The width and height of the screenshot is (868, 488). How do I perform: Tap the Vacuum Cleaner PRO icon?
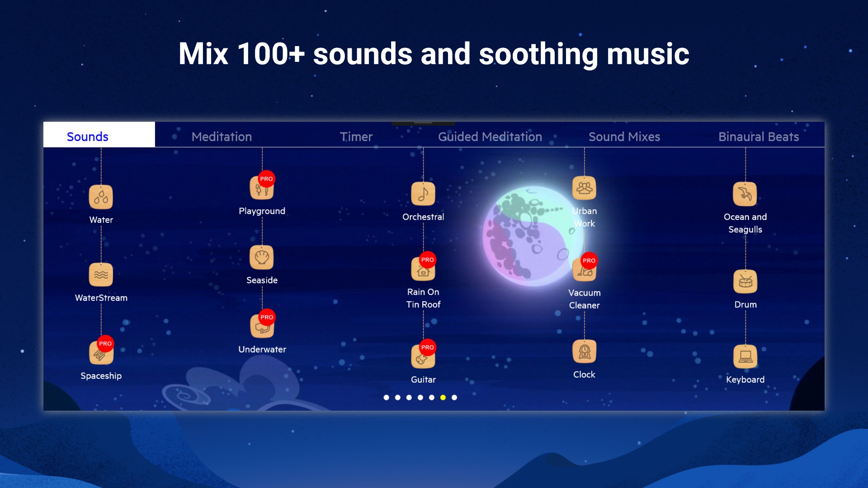(584, 270)
